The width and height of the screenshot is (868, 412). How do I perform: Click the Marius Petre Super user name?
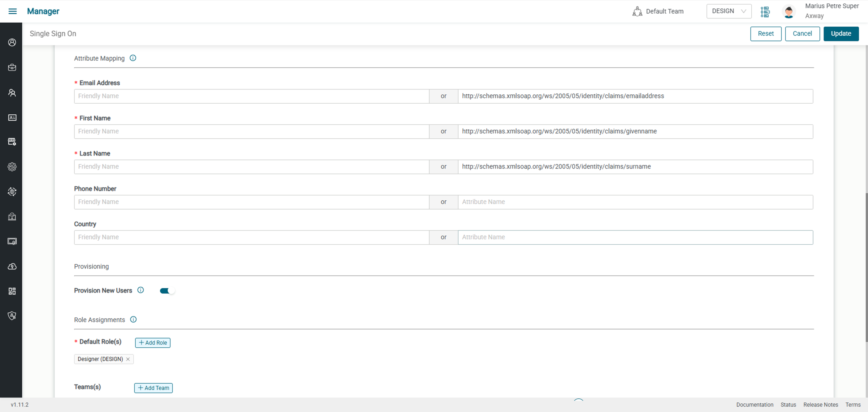[x=832, y=6]
